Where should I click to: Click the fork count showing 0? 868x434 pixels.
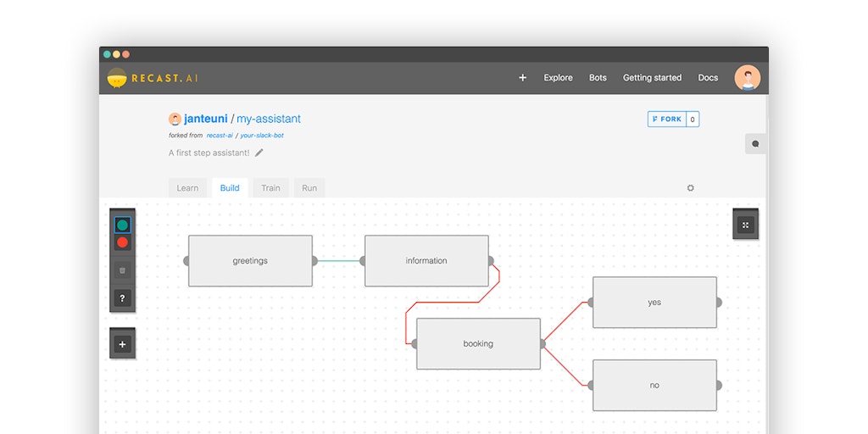point(693,119)
